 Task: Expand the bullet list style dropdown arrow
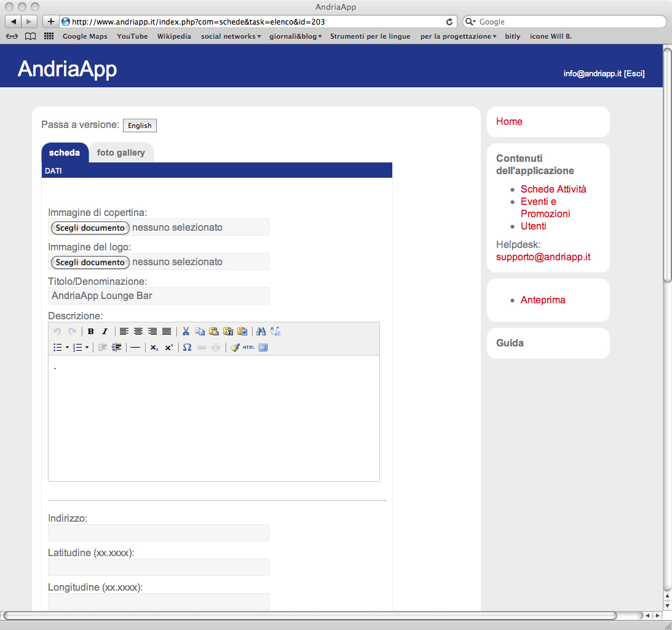tap(67, 348)
